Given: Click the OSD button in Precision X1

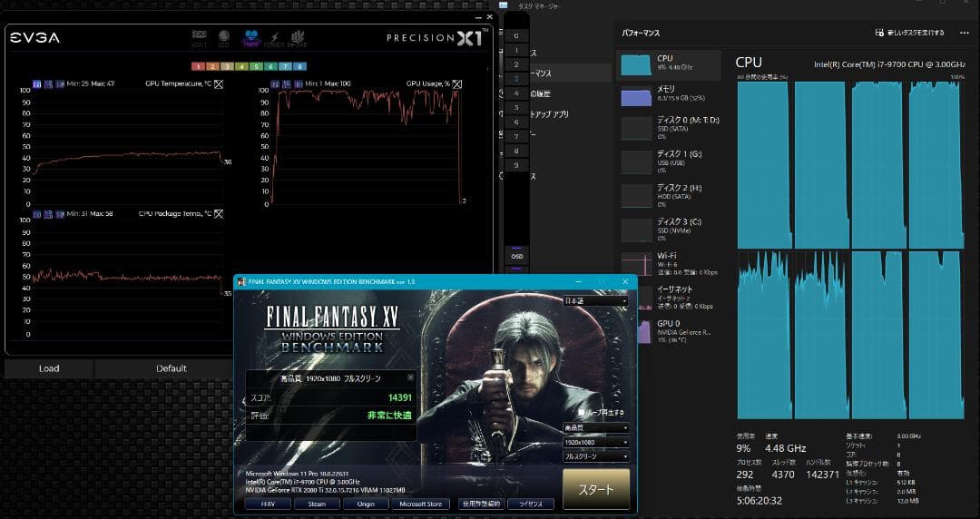Looking at the screenshot, I should click(x=517, y=257).
